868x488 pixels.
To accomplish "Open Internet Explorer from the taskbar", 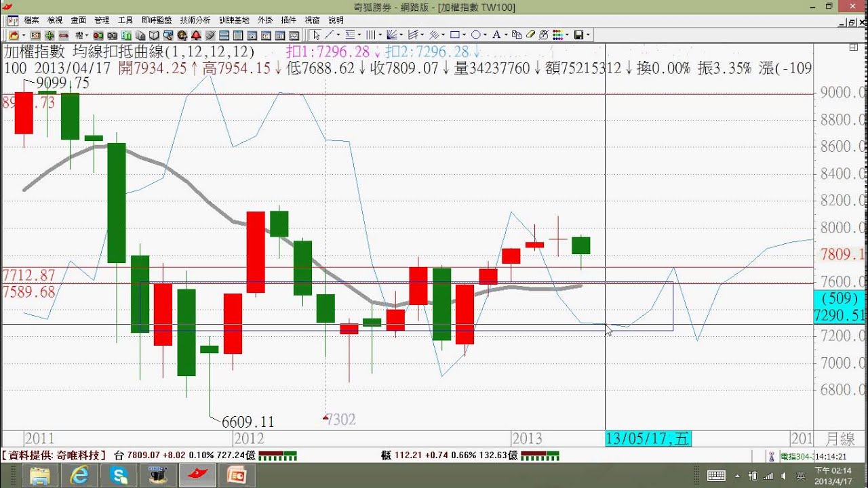I will 80,476.
